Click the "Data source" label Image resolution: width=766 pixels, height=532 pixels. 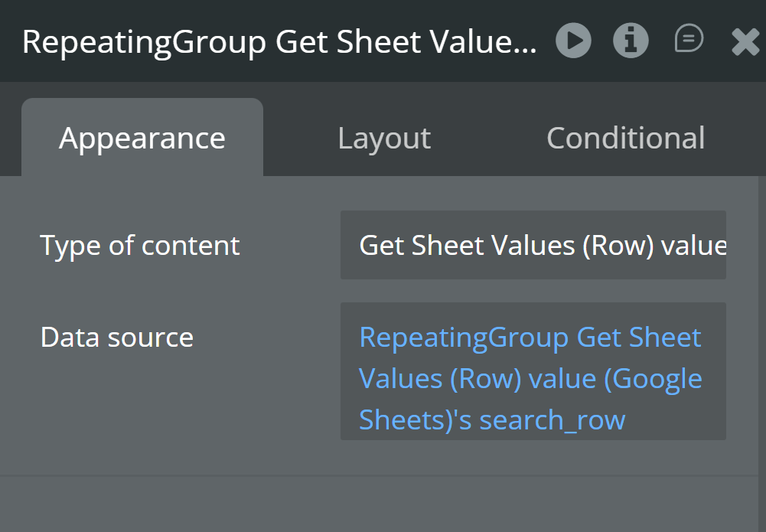(117, 338)
